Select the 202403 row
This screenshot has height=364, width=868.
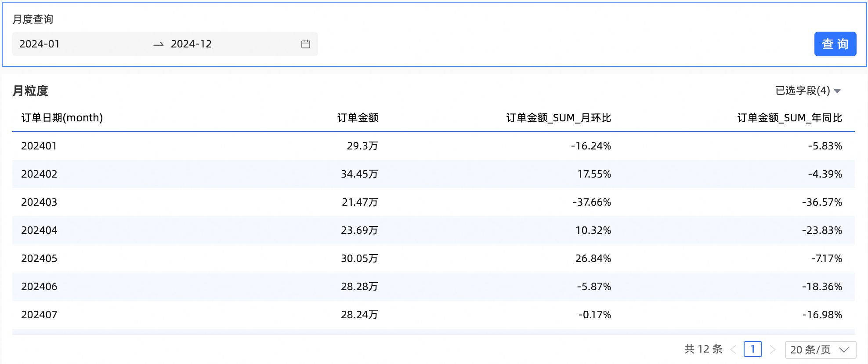(39, 202)
